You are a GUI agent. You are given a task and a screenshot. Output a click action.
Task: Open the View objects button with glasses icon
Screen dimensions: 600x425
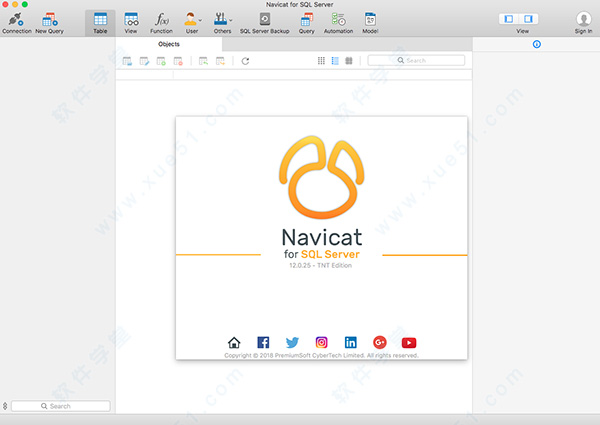point(131,23)
